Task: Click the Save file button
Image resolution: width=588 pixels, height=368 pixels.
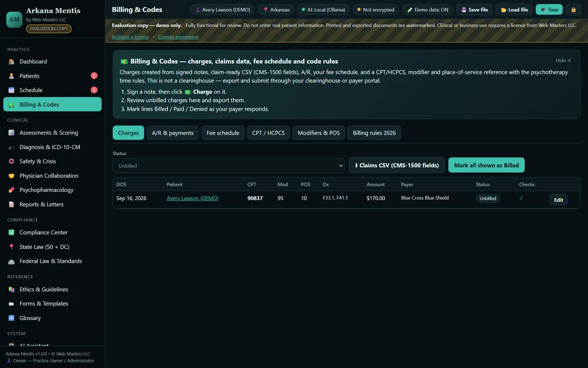Action: click(x=474, y=10)
